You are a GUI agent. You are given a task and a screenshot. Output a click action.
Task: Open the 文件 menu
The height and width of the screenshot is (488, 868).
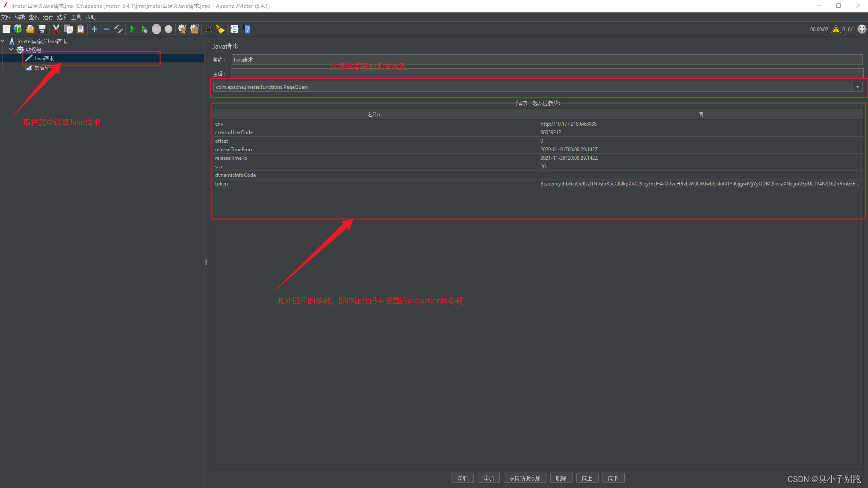(6, 17)
